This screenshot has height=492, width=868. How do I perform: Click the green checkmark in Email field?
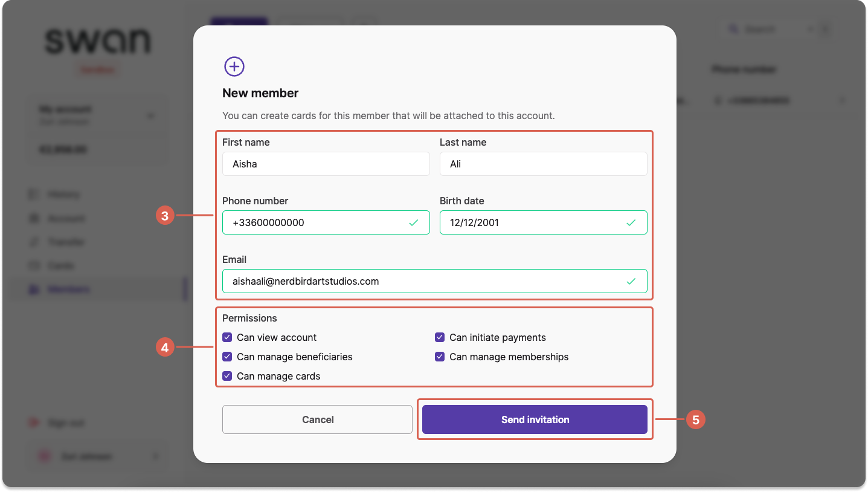631,281
